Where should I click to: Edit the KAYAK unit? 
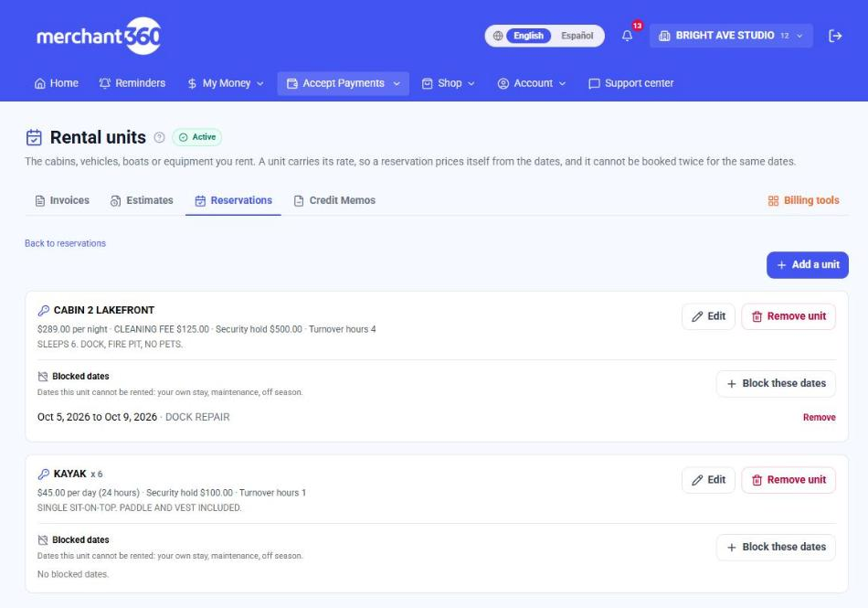click(708, 480)
